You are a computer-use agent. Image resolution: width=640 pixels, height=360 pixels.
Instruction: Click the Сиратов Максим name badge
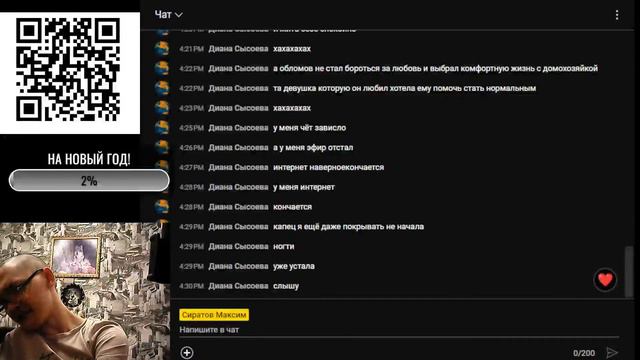(x=214, y=315)
